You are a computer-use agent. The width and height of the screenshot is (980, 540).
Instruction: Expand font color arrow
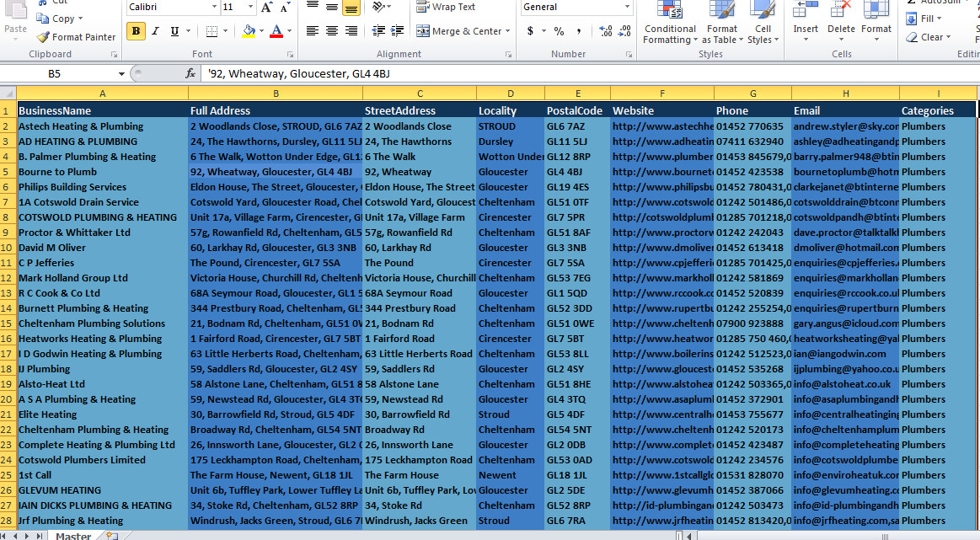[289, 31]
